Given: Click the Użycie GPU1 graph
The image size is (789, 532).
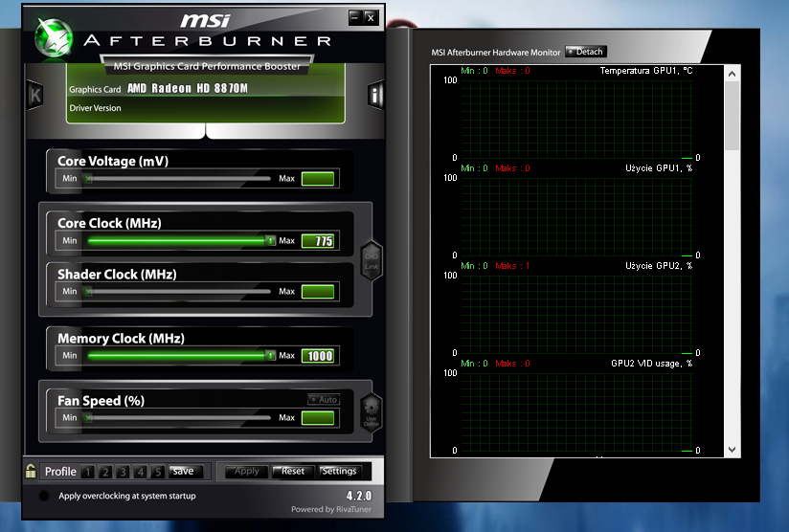Looking at the screenshot, I should point(576,216).
